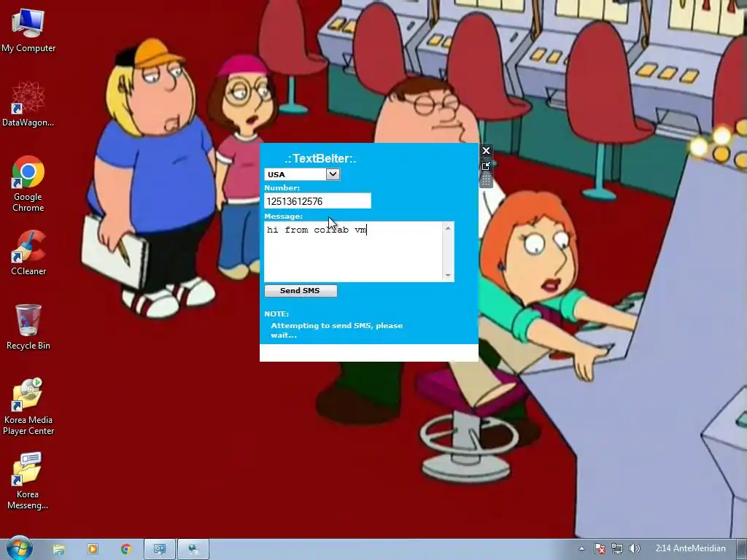Open the volume speaker tray icon
747x560 pixels.
pyautogui.click(x=634, y=548)
